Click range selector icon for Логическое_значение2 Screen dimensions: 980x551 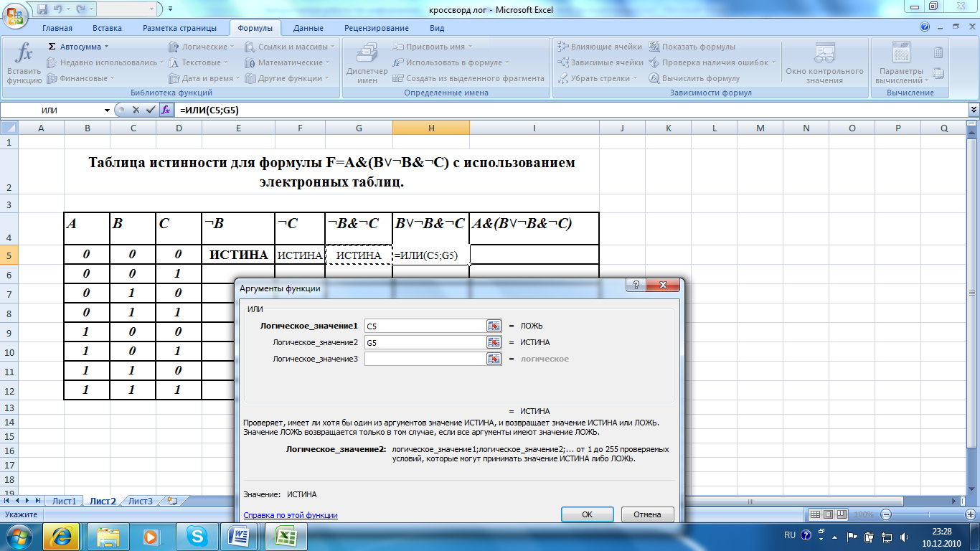click(494, 342)
